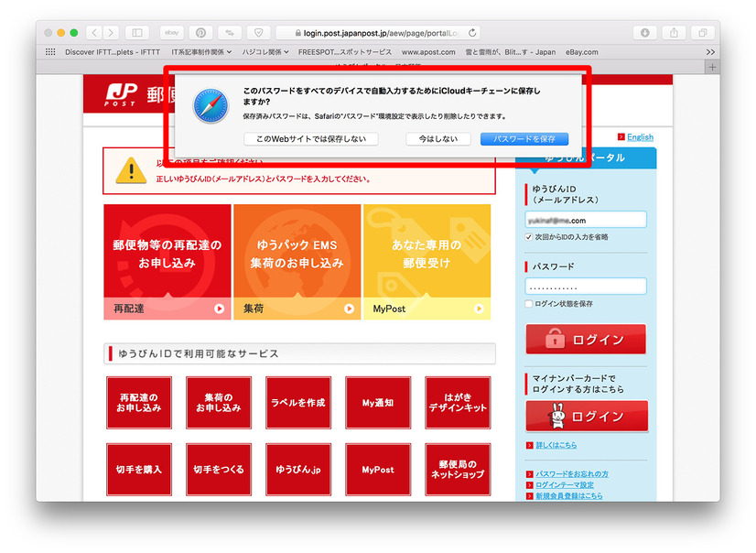The height and width of the screenshot is (553, 756).
Task: Click the red ログイン button with lock
Action: coord(586,339)
